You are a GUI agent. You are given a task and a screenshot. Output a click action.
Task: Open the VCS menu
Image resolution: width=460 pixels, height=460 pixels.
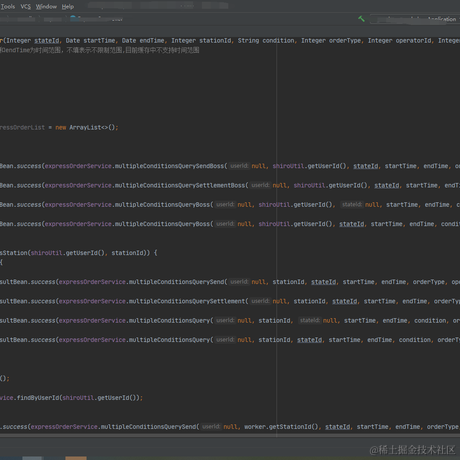(x=26, y=7)
